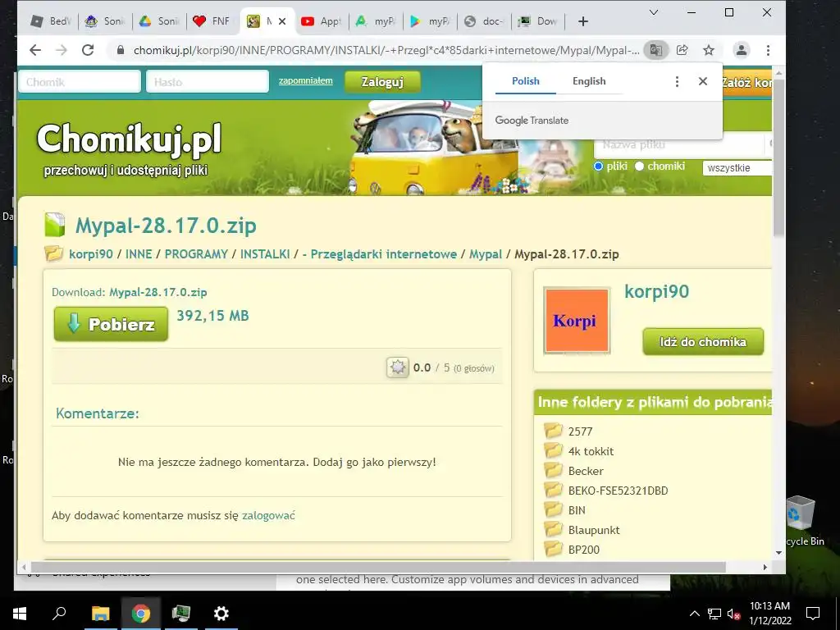Click the green zip file icon beside title
Image resolution: width=840 pixels, height=630 pixels.
55,225
